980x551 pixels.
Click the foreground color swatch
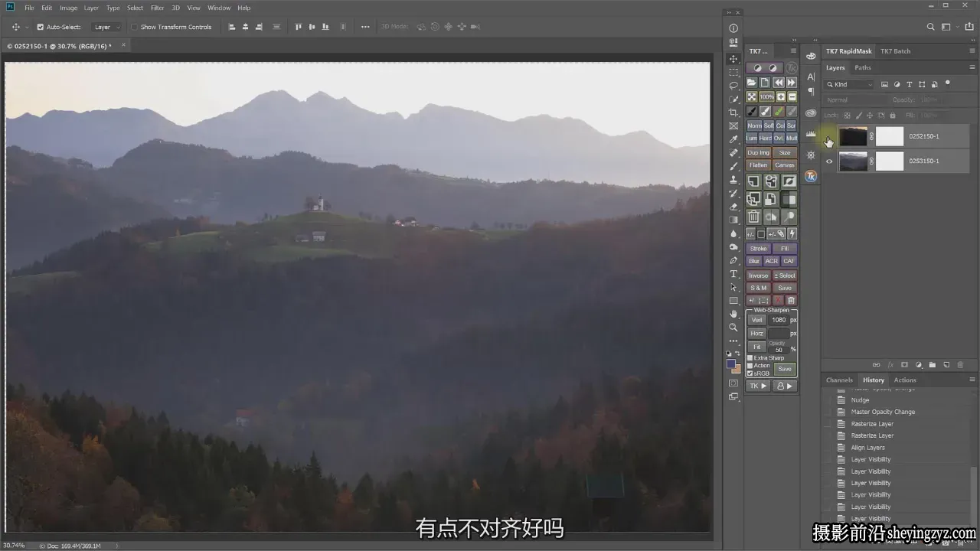pyautogui.click(x=731, y=364)
